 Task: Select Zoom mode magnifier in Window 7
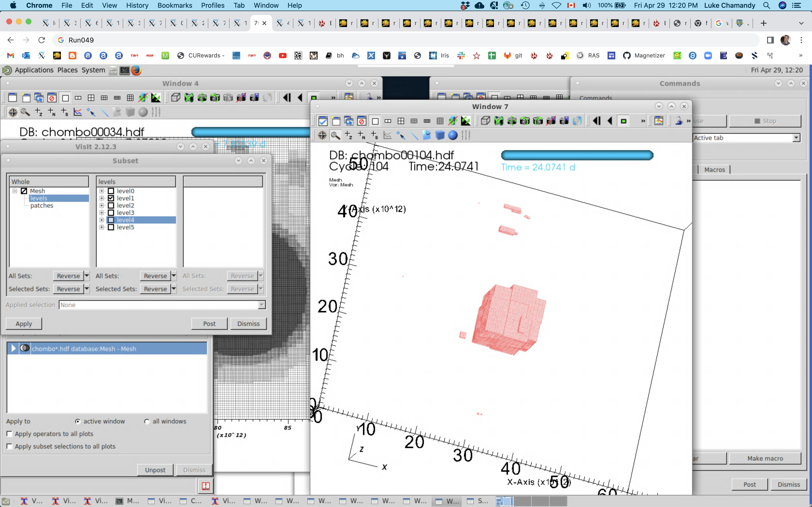pyautogui.click(x=335, y=135)
